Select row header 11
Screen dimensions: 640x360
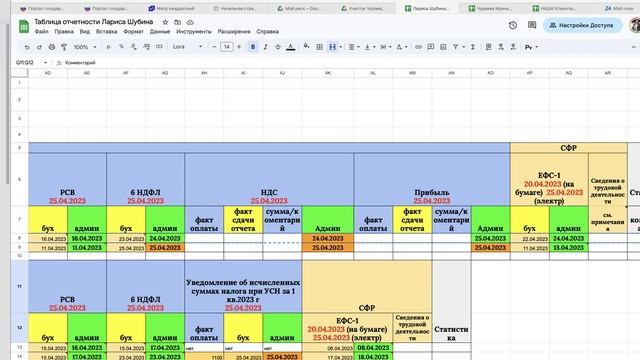pos(19,287)
